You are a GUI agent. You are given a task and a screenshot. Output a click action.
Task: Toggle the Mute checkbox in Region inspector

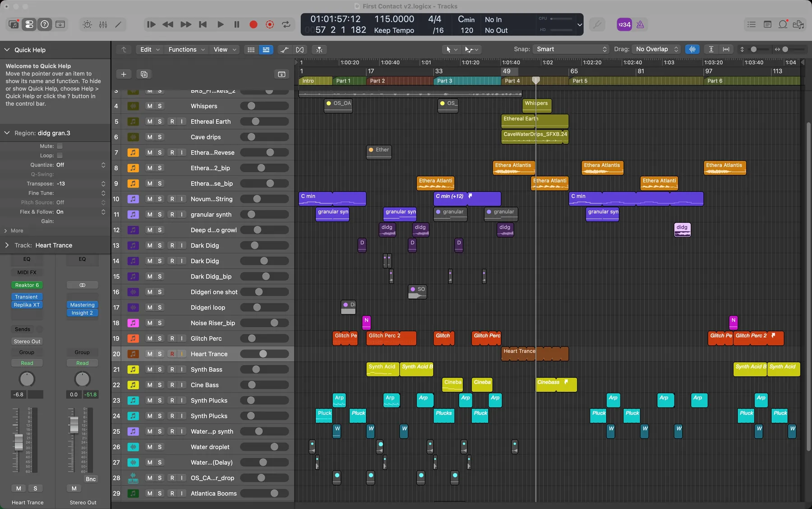click(x=60, y=146)
